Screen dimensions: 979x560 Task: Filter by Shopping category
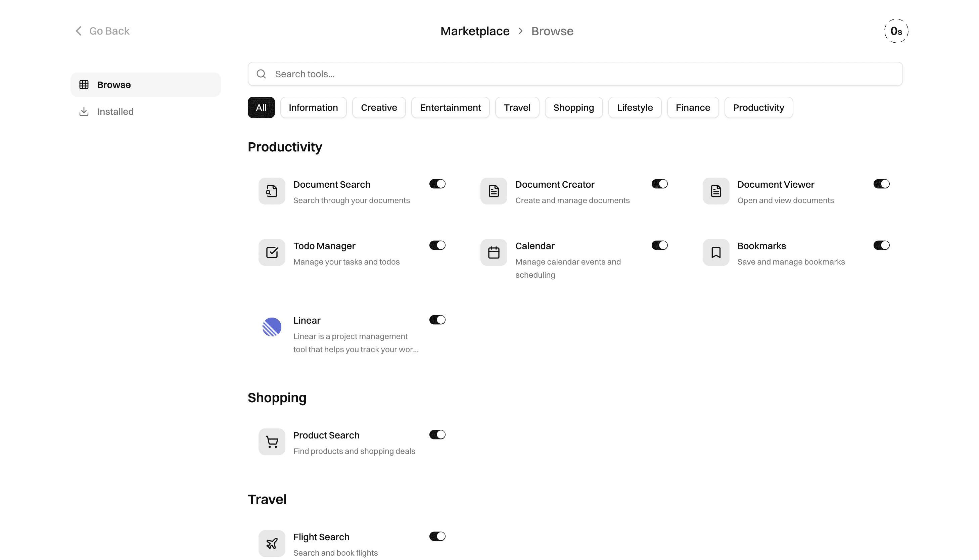[x=573, y=107]
